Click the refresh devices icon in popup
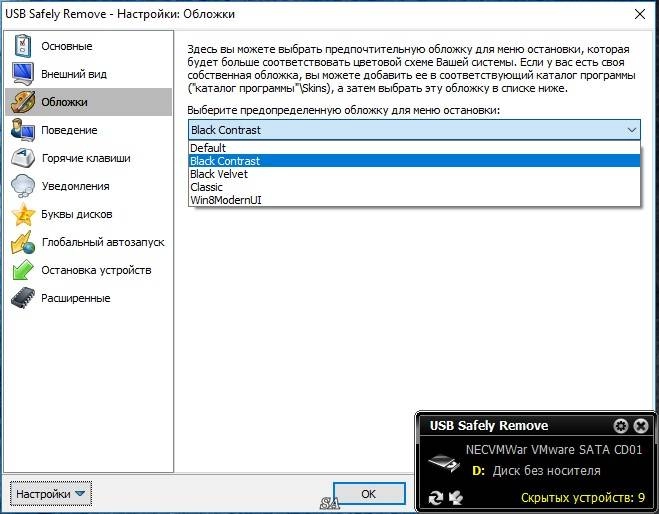Viewport: 659px width, 514px height. (435, 498)
